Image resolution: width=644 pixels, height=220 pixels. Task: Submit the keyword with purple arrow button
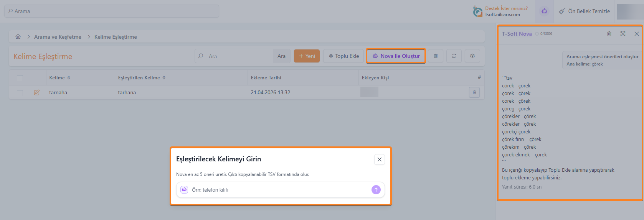click(x=376, y=190)
